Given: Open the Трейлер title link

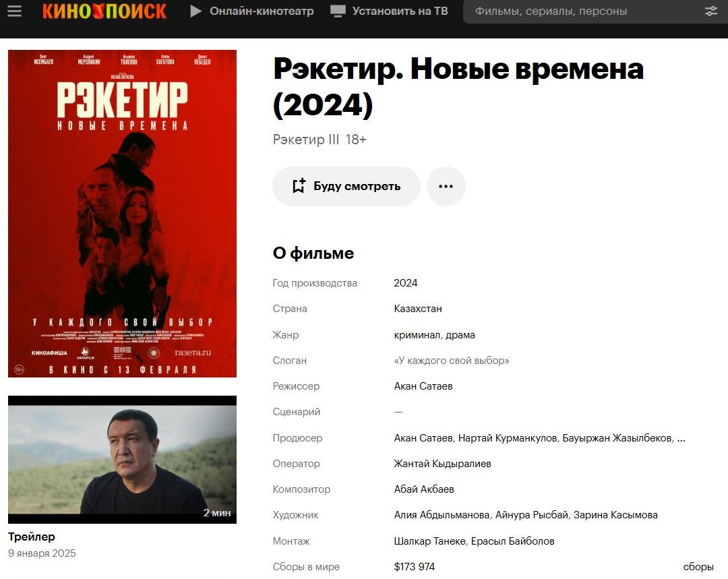Looking at the screenshot, I should [32, 537].
